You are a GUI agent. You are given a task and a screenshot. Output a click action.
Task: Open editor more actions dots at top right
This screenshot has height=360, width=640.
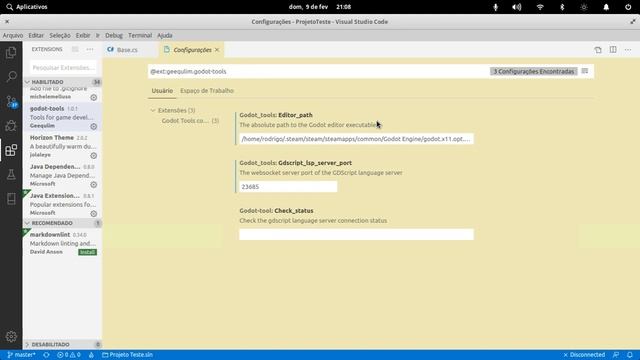(x=628, y=50)
